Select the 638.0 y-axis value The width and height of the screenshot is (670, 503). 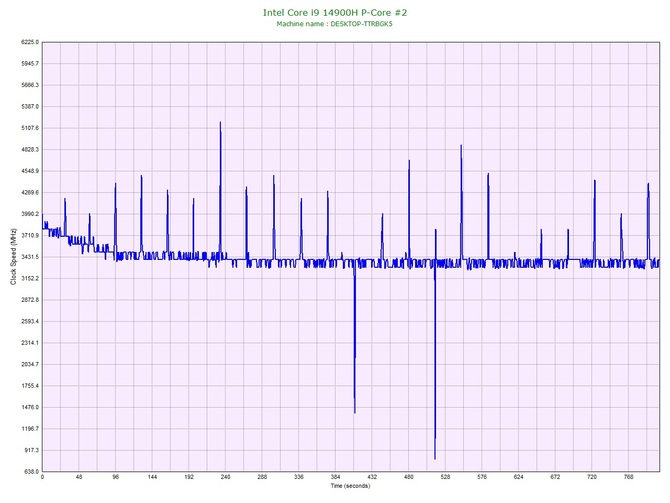point(31,472)
